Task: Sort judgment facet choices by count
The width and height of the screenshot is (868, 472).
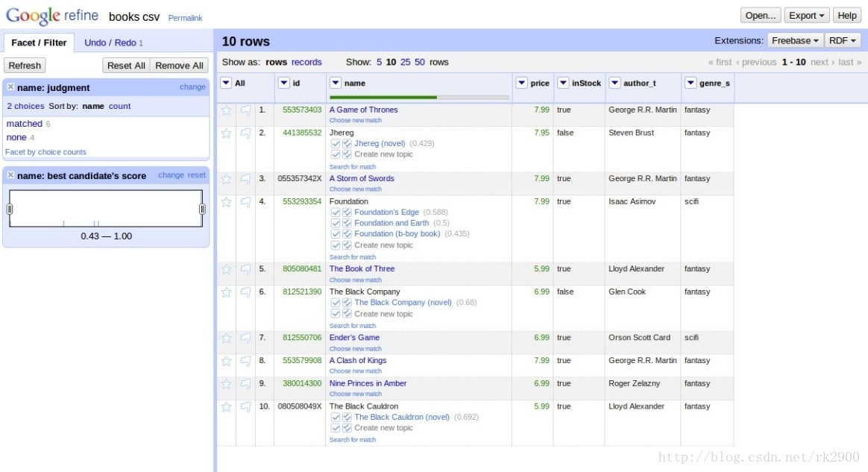Action: (x=119, y=106)
